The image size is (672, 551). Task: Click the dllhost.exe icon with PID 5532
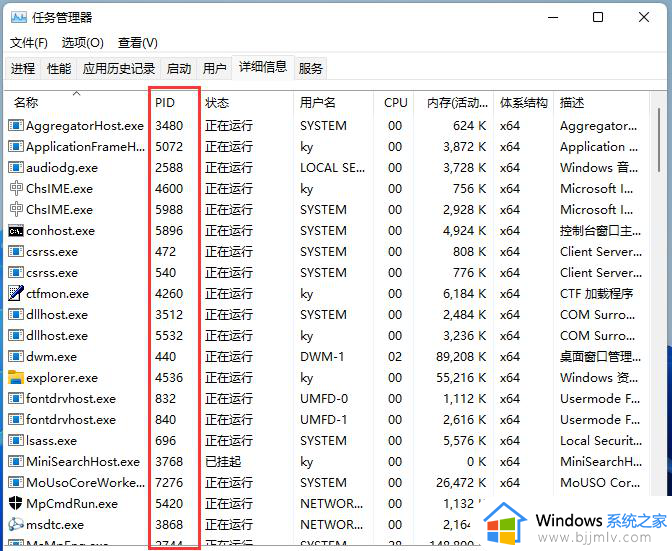tap(16, 335)
